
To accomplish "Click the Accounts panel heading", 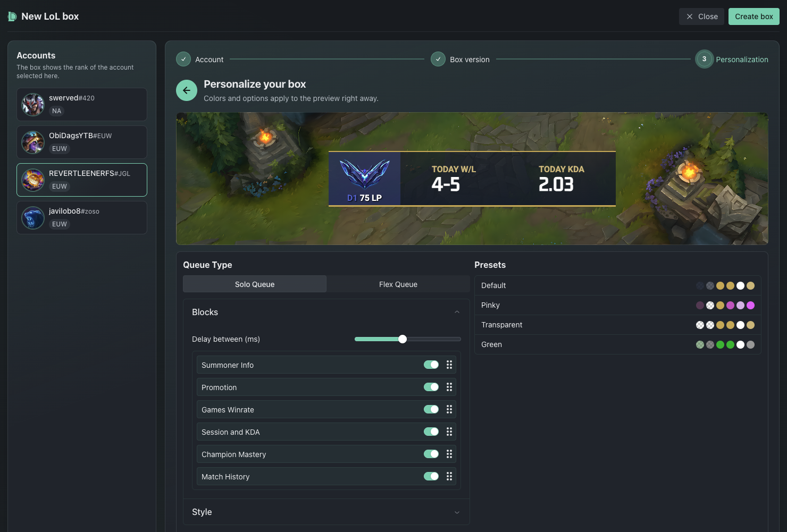I will click(x=36, y=55).
